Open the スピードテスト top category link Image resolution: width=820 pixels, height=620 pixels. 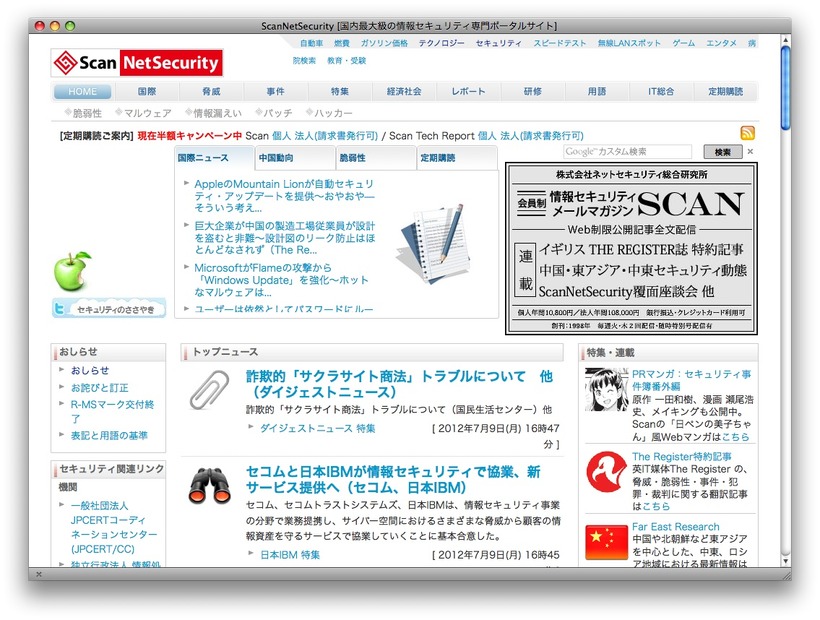tap(560, 43)
